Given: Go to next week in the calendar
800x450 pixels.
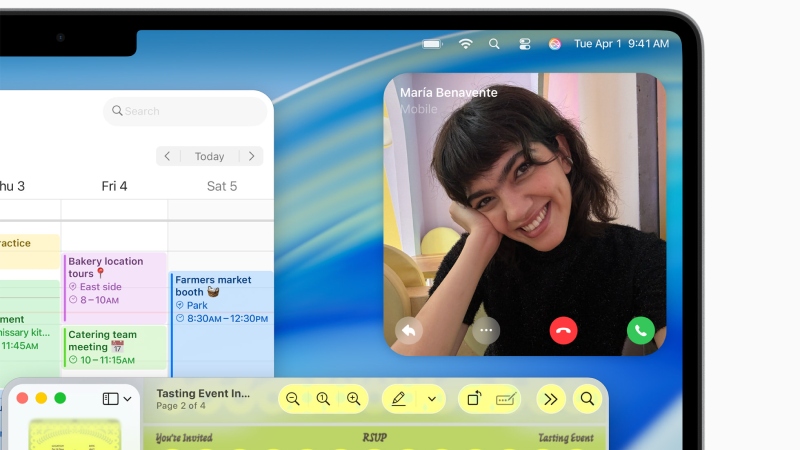Looking at the screenshot, I should point(252,156).
